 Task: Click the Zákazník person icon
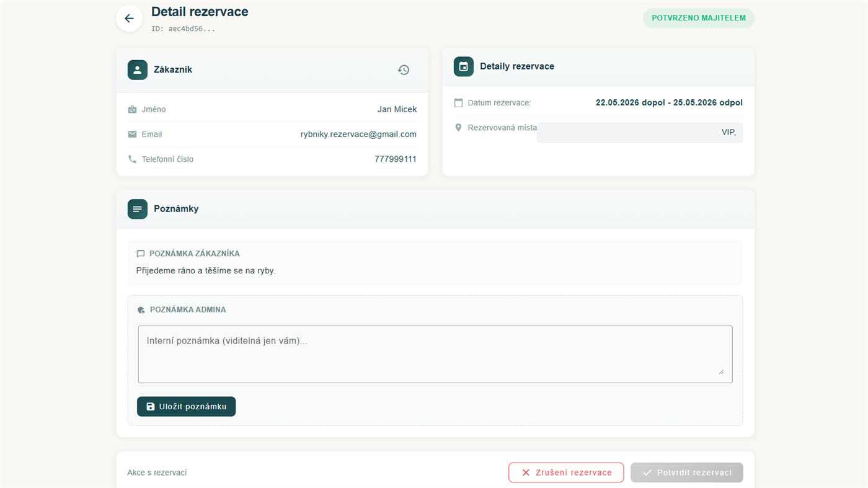click(x=138, y=70)
